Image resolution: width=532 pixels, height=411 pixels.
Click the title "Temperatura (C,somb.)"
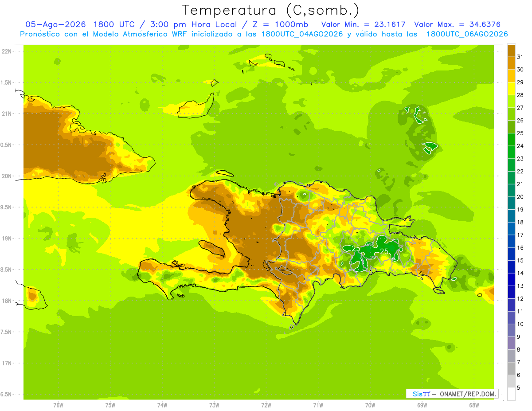click(x=271, y=10)
